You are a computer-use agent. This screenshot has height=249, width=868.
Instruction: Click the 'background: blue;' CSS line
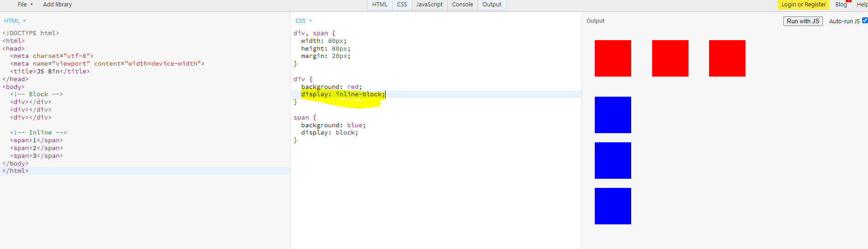[333, 125]
